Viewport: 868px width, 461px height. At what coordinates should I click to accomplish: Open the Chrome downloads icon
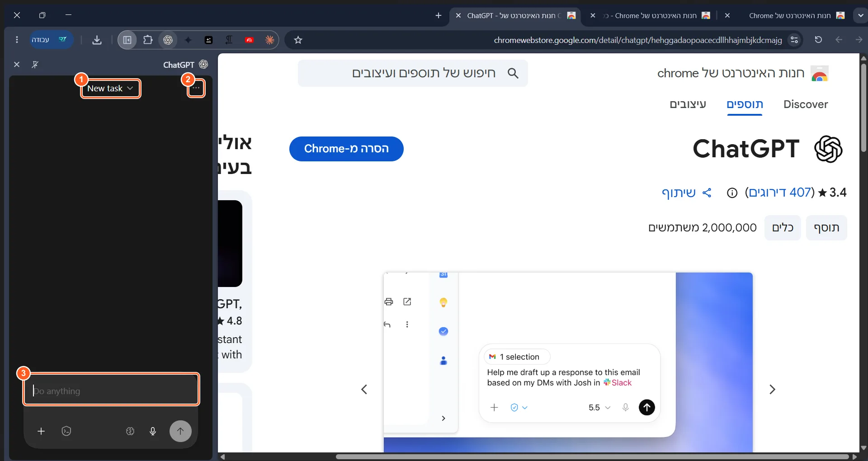tap(97, 40)
